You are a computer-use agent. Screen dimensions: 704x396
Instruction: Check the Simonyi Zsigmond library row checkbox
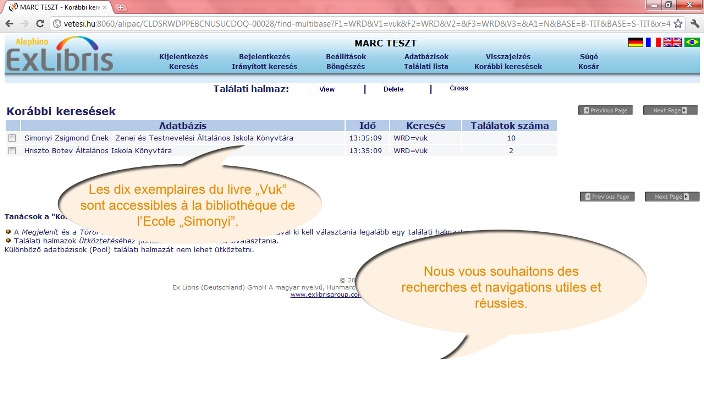coord(12,138)
